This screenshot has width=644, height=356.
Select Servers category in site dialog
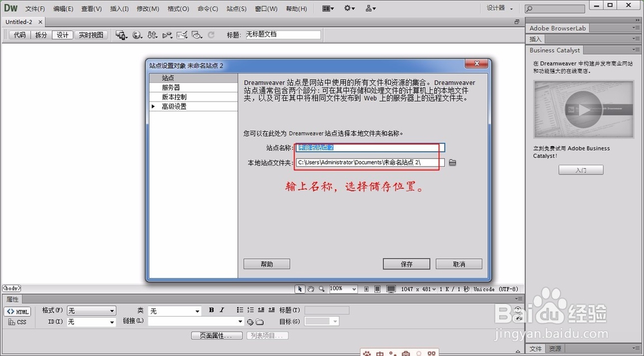[193, 88]
